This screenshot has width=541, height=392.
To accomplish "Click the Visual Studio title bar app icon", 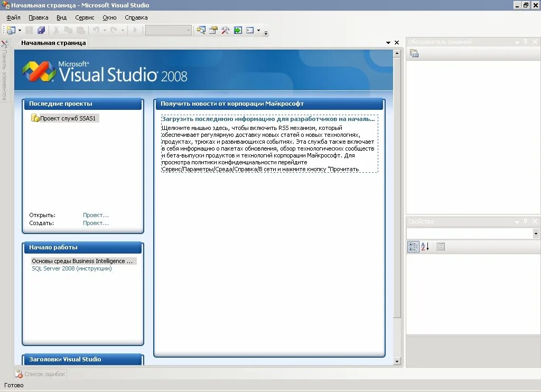I will [5, 5].
